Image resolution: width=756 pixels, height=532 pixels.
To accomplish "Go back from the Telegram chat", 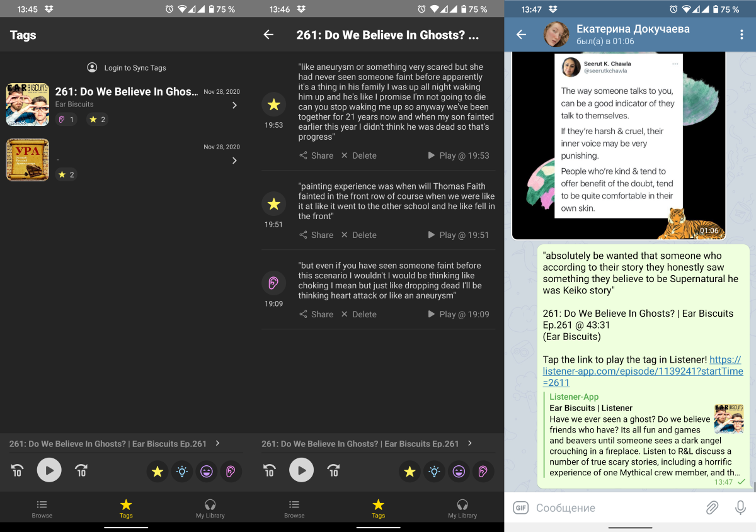I will (521, 35).
